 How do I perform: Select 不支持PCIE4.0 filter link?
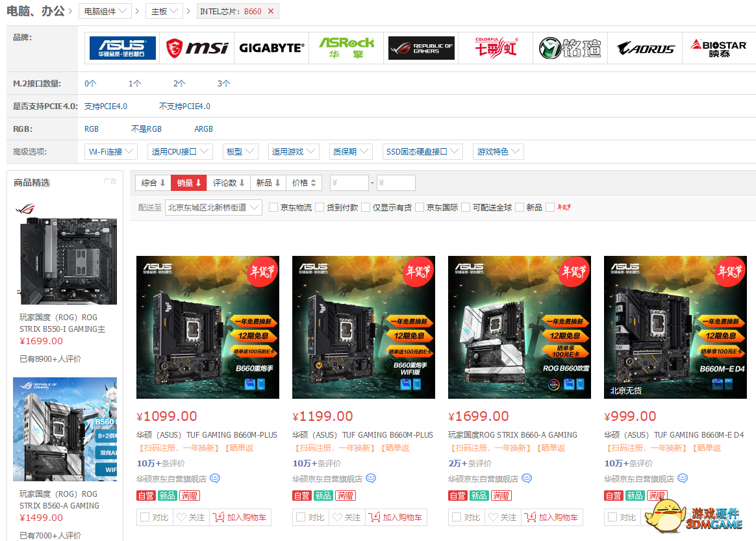(x=184, y=106)
